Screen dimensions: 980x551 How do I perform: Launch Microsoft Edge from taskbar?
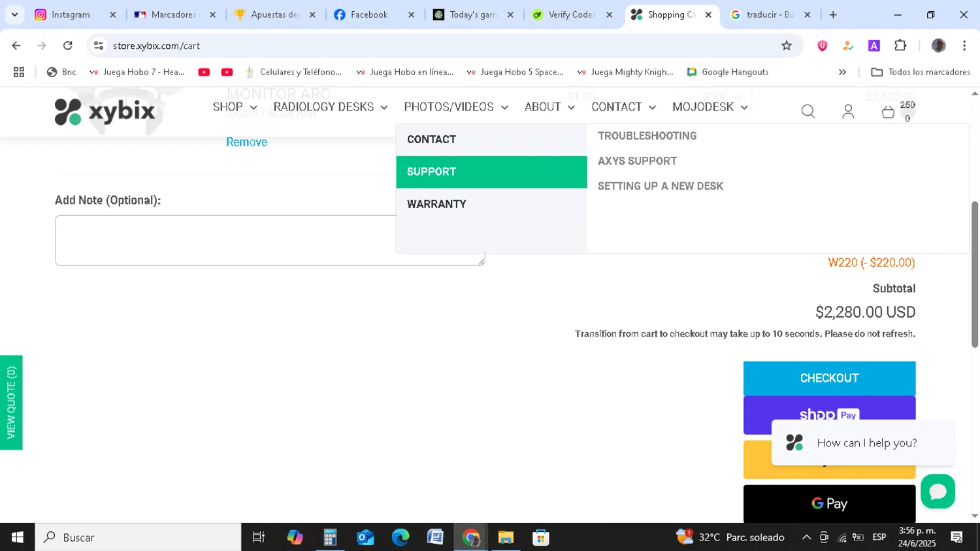400,537
